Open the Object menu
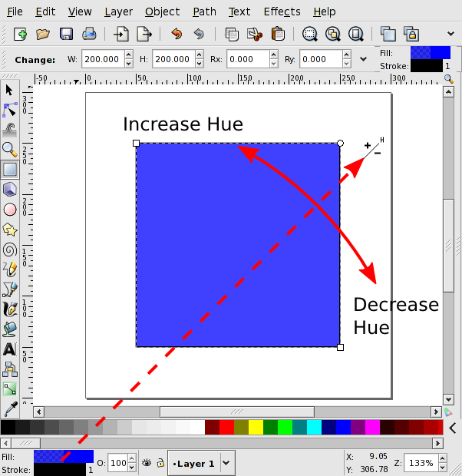This screenshot has width=462, height=476. (x=163, y=12)
